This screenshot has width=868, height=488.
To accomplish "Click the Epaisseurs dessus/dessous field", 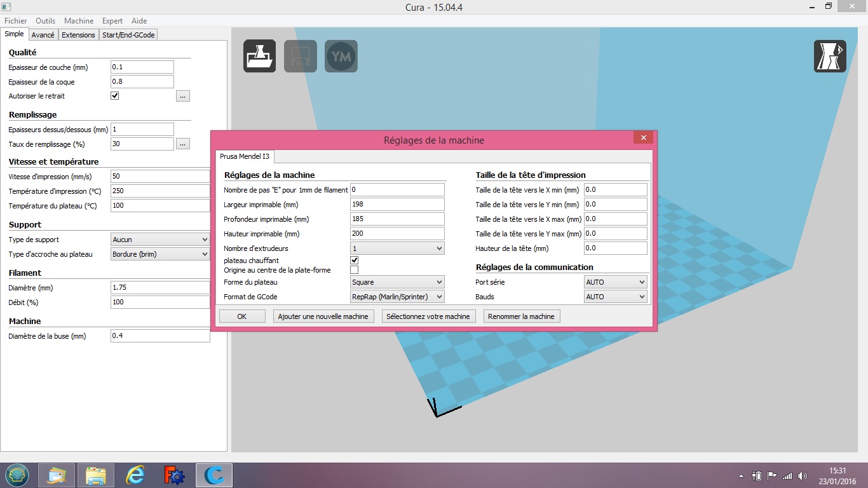I will click(x=142, y=129).
